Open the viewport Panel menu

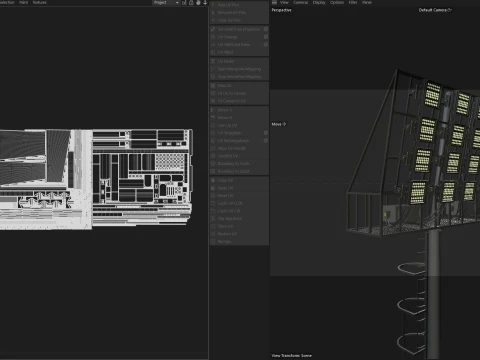point(367,2)
